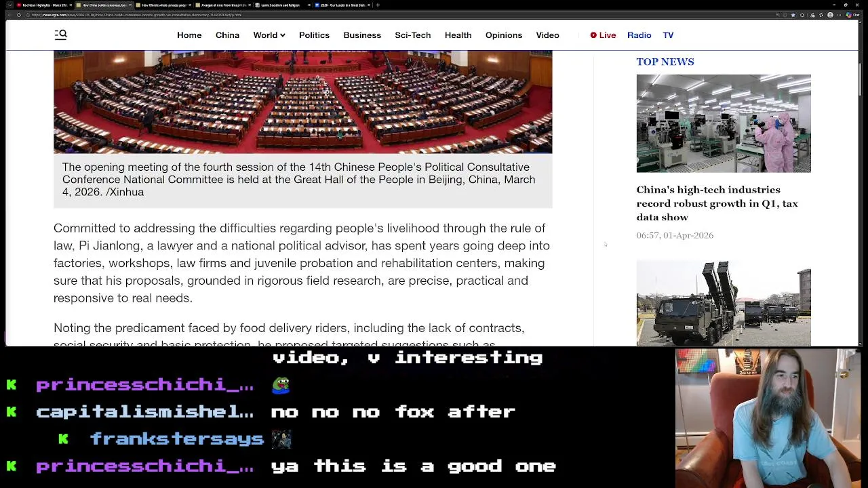
Task: Open the TV link
Action: [668, 35]
